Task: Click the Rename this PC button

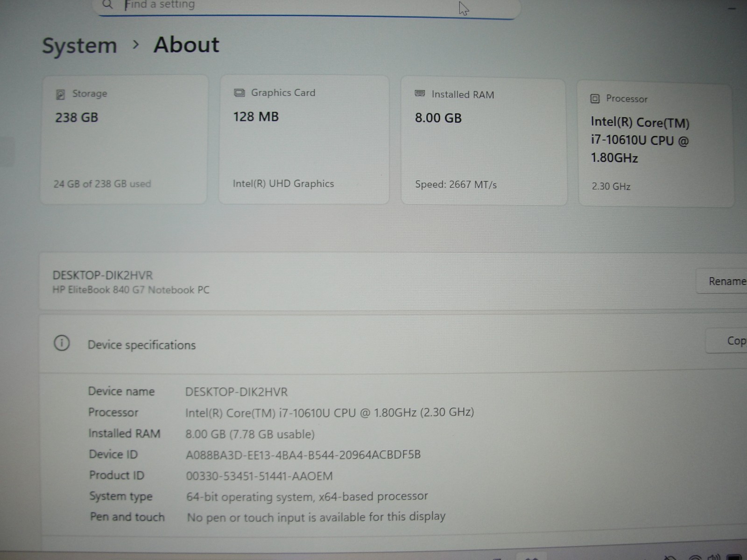Action: pyautogui.click(x=723, y=281)
